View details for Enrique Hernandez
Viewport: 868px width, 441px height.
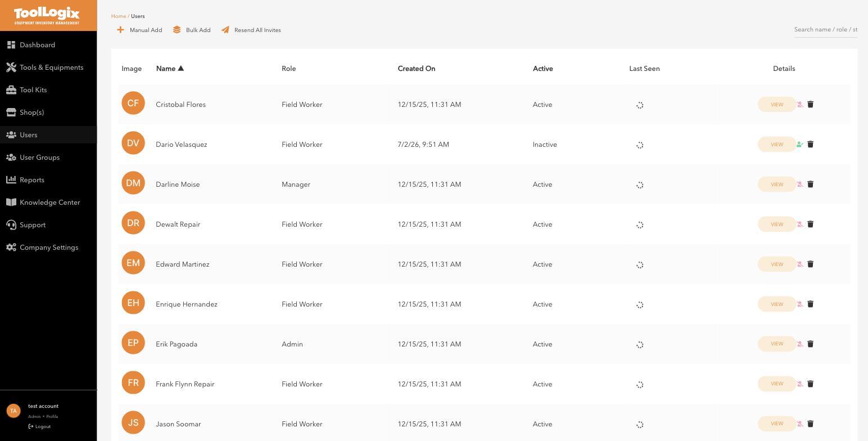coord(776,304)
